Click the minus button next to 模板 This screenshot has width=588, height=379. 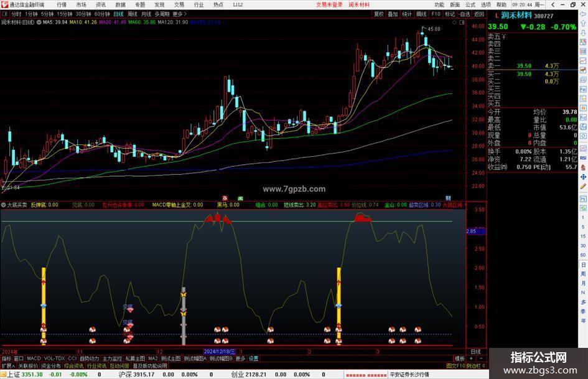point(481,358)
